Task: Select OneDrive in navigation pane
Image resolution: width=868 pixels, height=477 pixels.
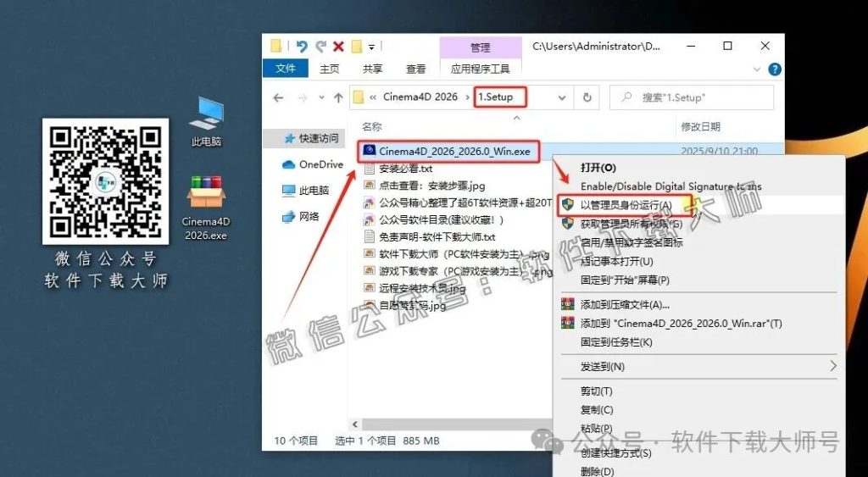Action: point(312,164)
